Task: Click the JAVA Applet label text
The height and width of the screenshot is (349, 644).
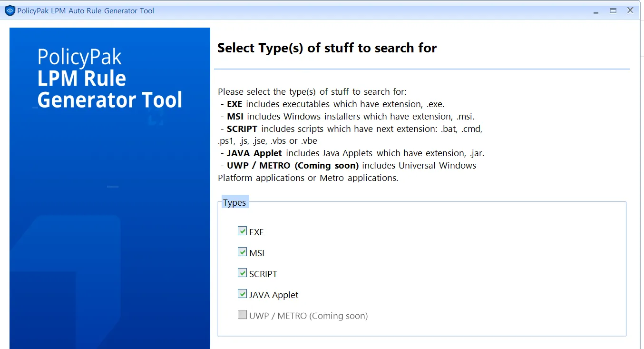Action: tap(273, 295)
